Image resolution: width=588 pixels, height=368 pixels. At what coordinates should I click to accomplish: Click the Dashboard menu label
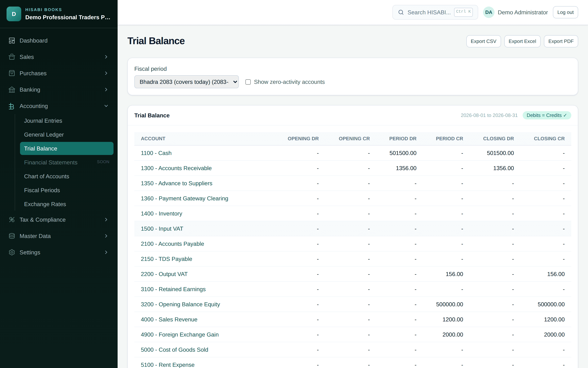[33, 41]
